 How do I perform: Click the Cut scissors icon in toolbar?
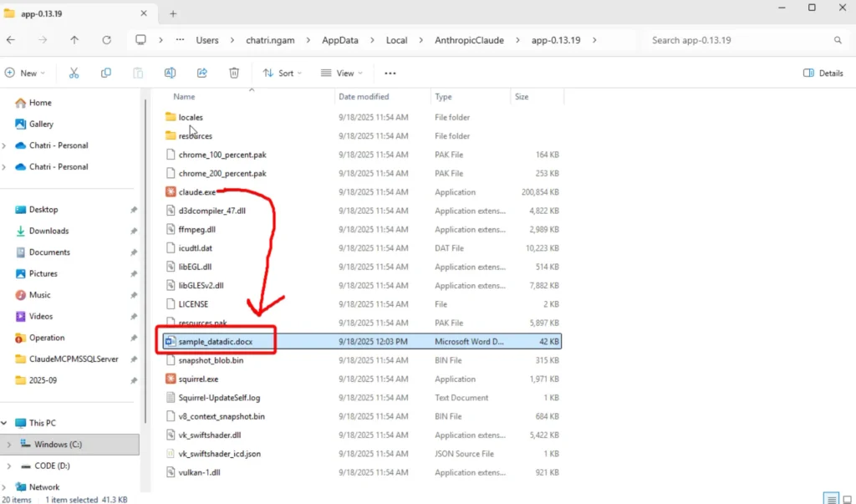(x=74, y=74)
